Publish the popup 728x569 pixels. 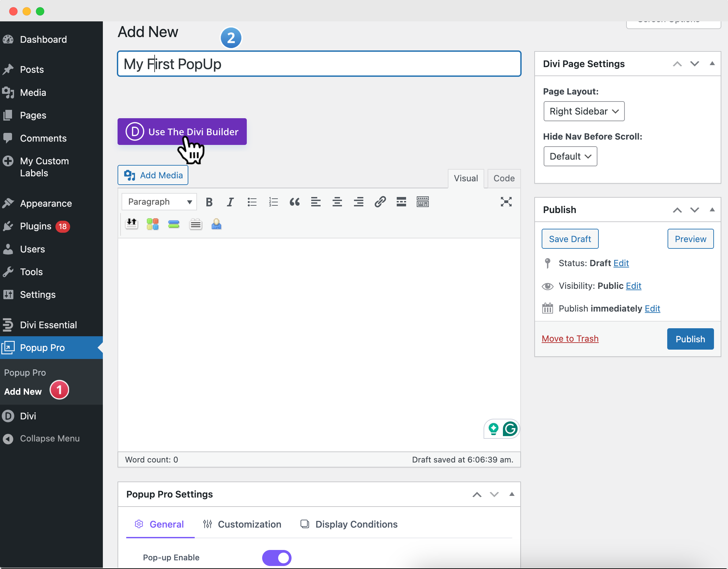(x=691, y=339)
